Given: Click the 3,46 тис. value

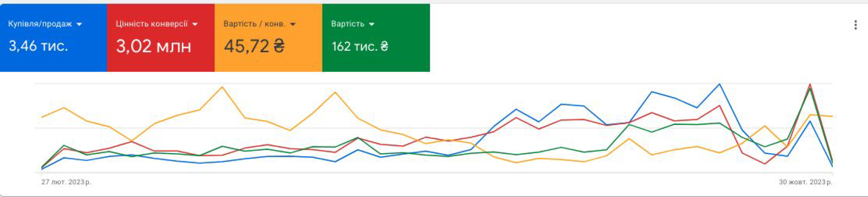Looking at the screenshot, I should point(38,46).
